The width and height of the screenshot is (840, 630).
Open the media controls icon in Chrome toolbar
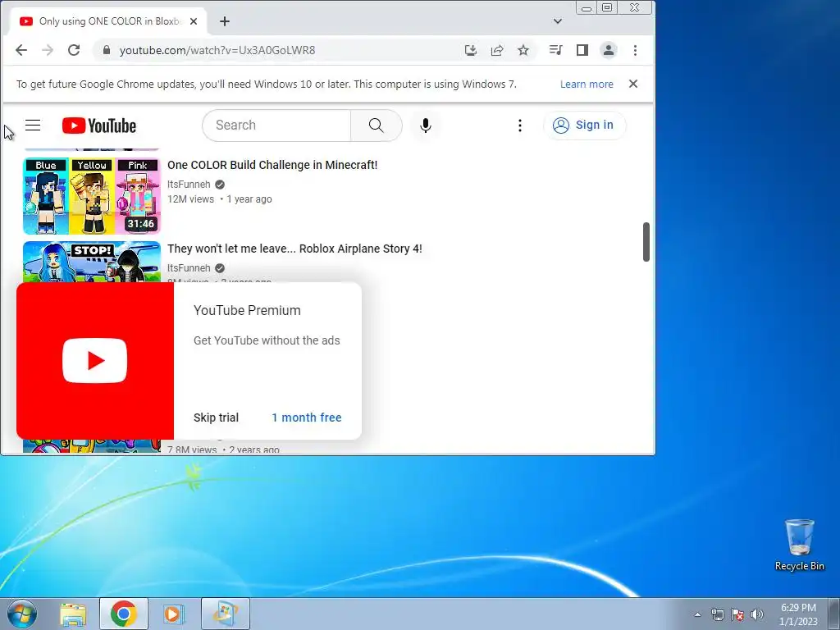555,50
